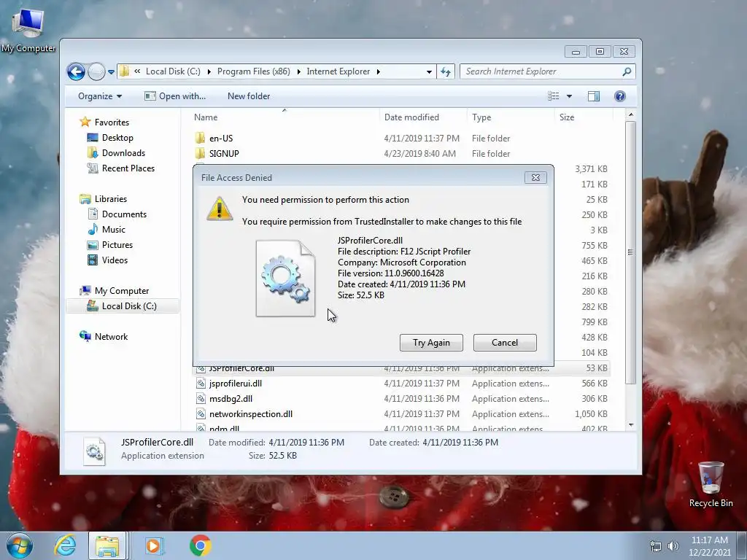Open the Organize menu

[99, 96]
